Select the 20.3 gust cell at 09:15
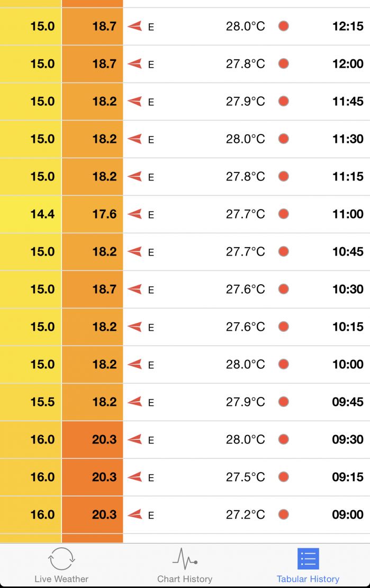This screenshot has height=588, width=370. click(93, 477)
